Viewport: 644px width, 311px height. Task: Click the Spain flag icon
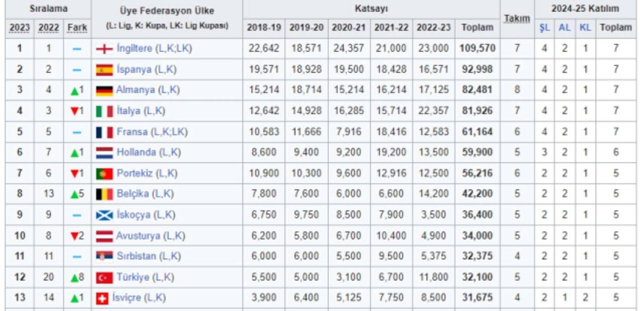[x=104, y=70]
